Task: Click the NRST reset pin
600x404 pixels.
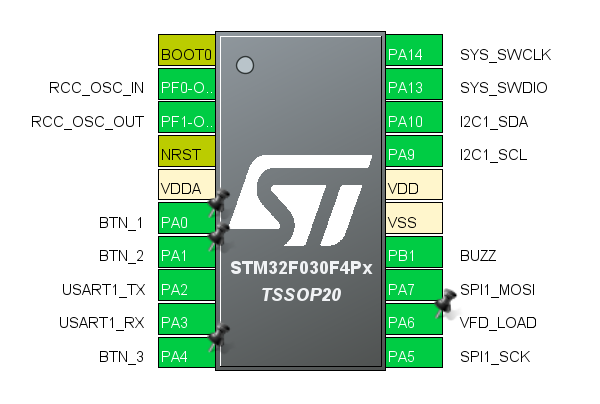Action: click(x=186, y=153)
